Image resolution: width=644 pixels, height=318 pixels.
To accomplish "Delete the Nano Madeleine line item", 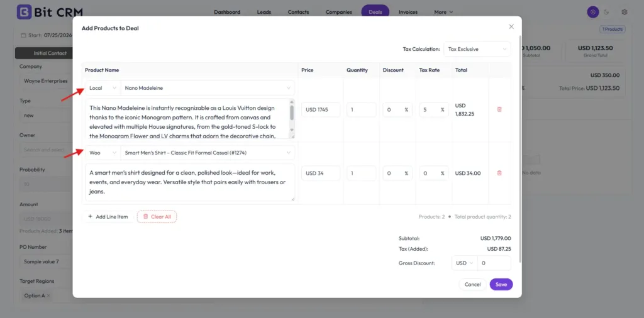I will [499, 109].
